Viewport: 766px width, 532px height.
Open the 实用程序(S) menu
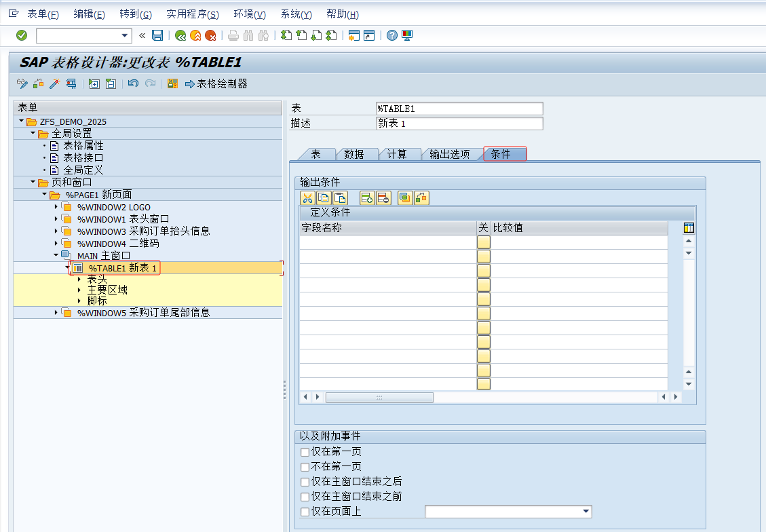(193, 14)
